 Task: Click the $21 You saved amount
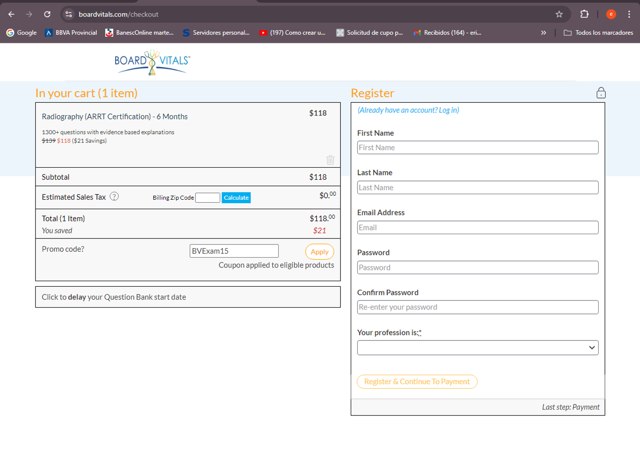click(x=320, y=231)
